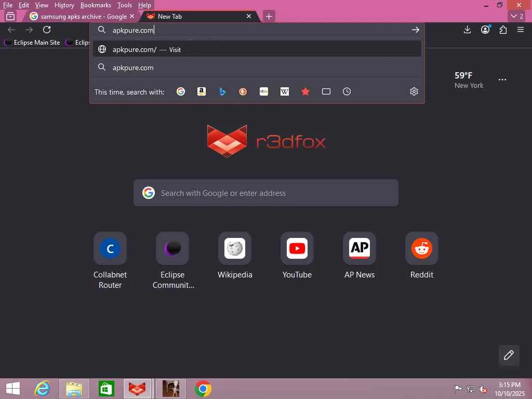Viewport: 532px width, 399px height.
Task: Expand the list all tabs dropdown
Action: coord(517,16)
